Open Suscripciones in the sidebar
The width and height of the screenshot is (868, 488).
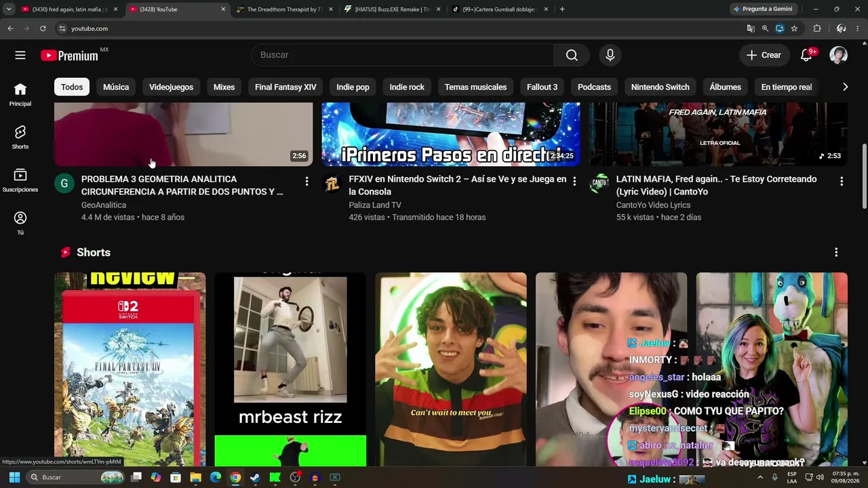[20, 180]
